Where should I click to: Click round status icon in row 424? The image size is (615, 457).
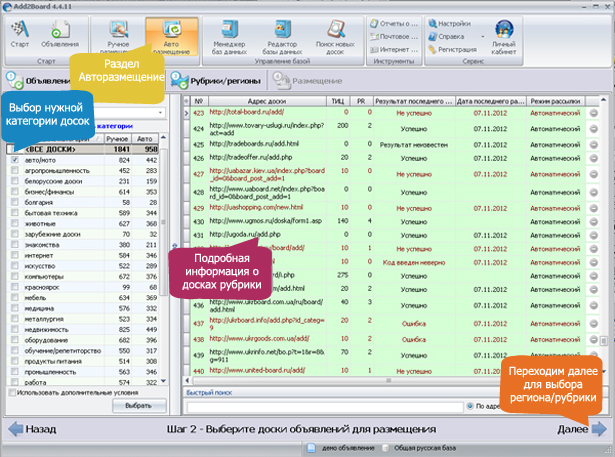click(x=593, y=129)
